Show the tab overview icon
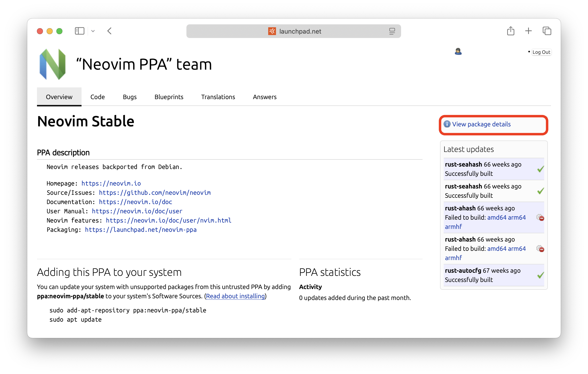Image resolution: width=588 pixels, height=374 pixels. (546, 31)
